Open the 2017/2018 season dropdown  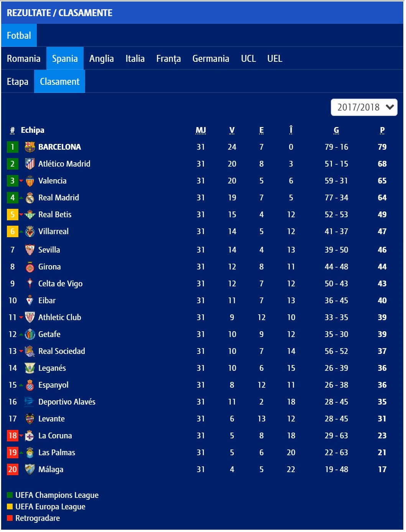tap(364, 107)
